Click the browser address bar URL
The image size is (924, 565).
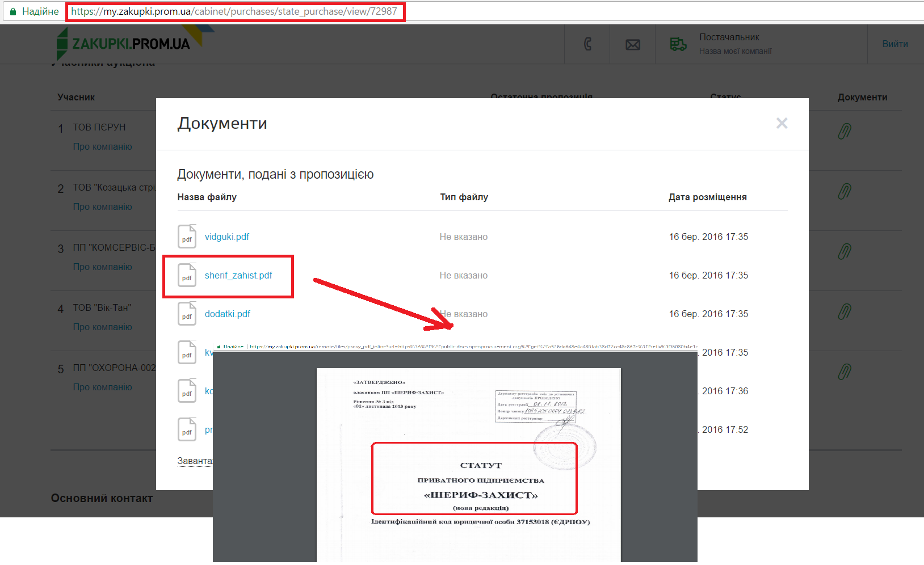coord(234,11)
